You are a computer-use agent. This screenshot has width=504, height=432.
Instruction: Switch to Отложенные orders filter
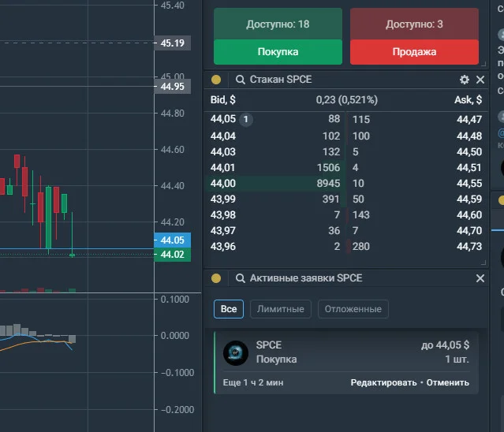[353, 309]
